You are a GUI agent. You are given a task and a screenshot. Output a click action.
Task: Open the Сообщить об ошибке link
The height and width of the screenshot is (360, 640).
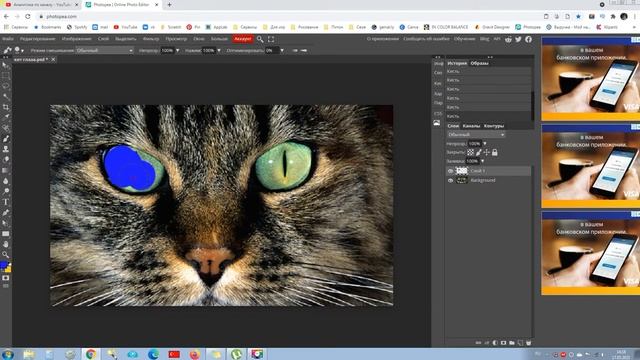[x=426, y=39]
